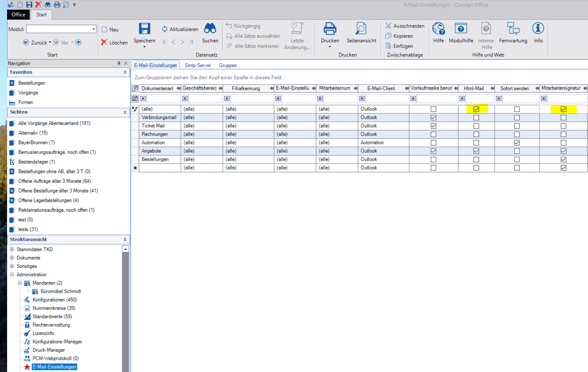
Task: Click the Aktualisieren refresh icon
Action: pyautogui.click(x=165, y=29)
